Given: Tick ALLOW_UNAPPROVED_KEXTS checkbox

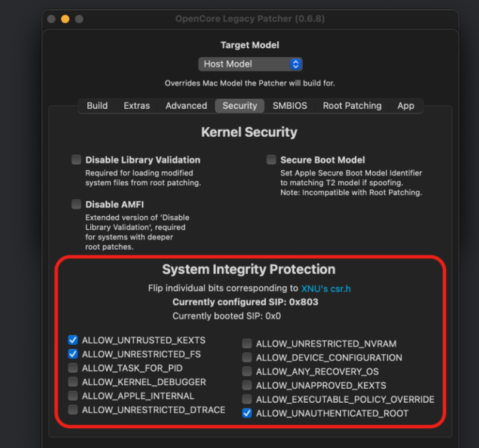Looking at the screenshot, I should [x=247, y=385].
